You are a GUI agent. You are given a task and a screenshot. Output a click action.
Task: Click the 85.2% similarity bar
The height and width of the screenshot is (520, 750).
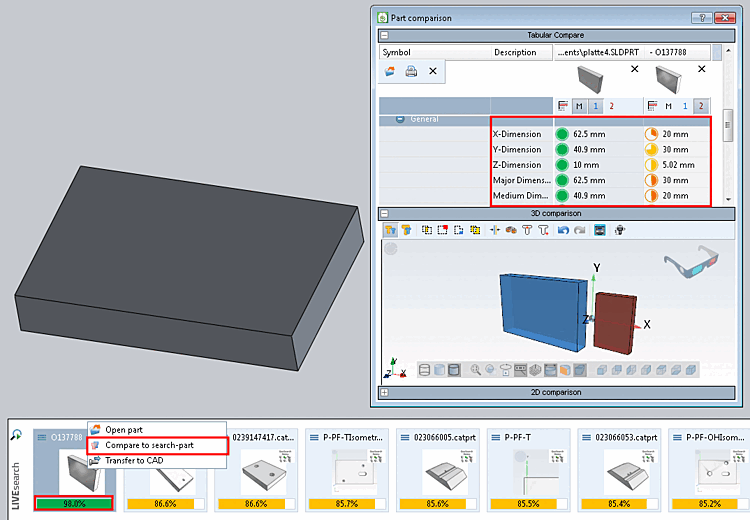click(710, 504)
